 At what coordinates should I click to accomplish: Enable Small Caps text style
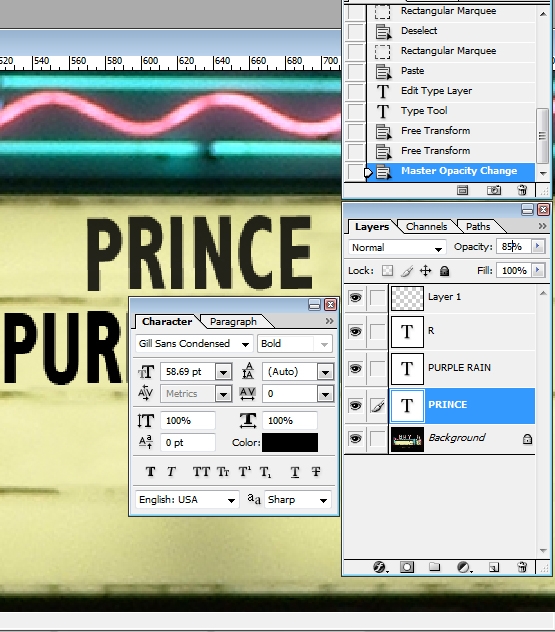[223, 472]
